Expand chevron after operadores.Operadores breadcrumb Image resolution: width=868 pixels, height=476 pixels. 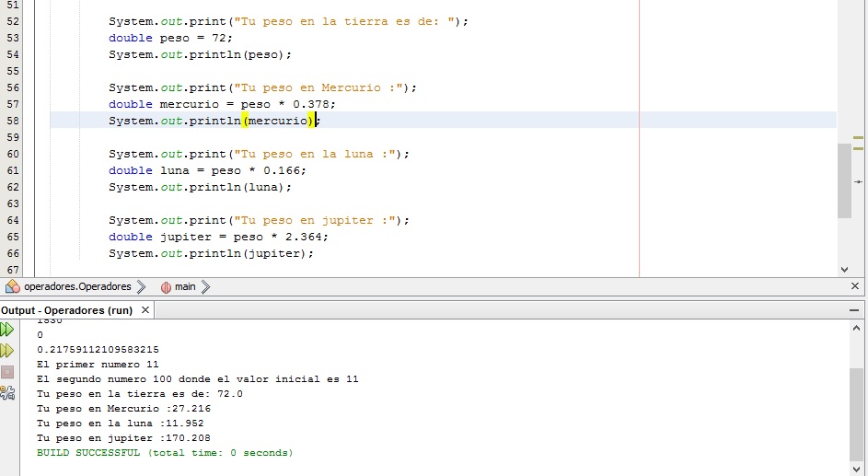tap(141, 286)
